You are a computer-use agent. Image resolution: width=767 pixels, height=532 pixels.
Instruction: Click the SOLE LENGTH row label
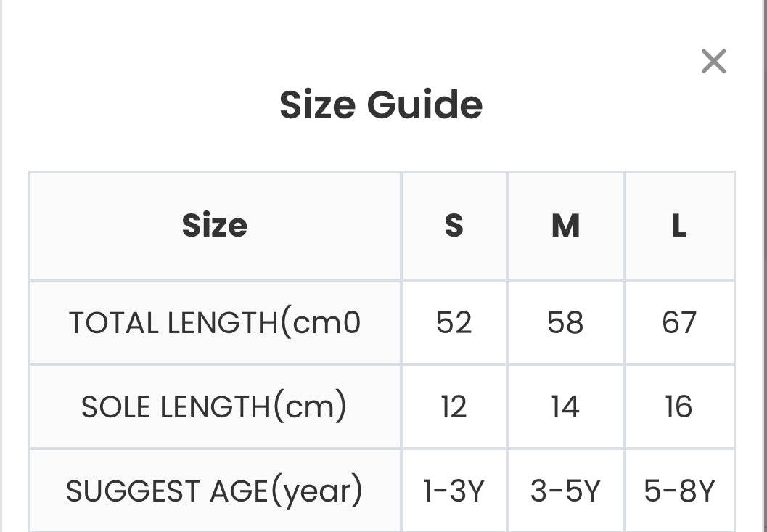tap(215, 406)
